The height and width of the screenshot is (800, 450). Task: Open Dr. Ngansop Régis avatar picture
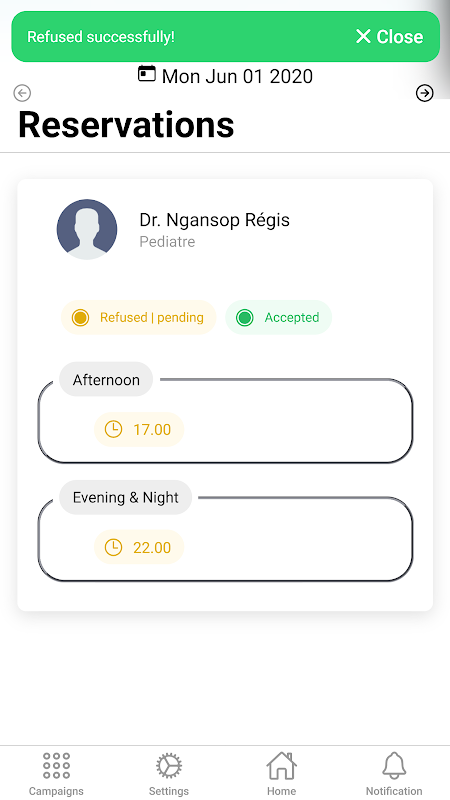click(x=87, y=230)
